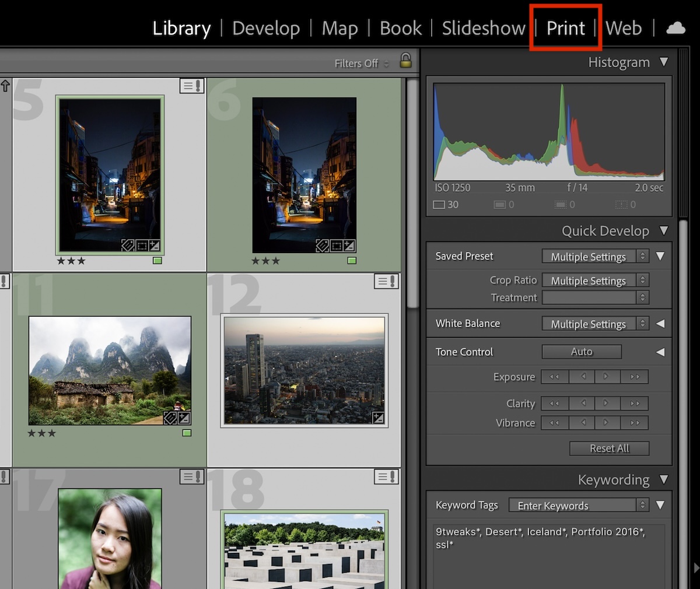Open the Keyword Tags entry mode dropdown

click(x=642, y=505)
